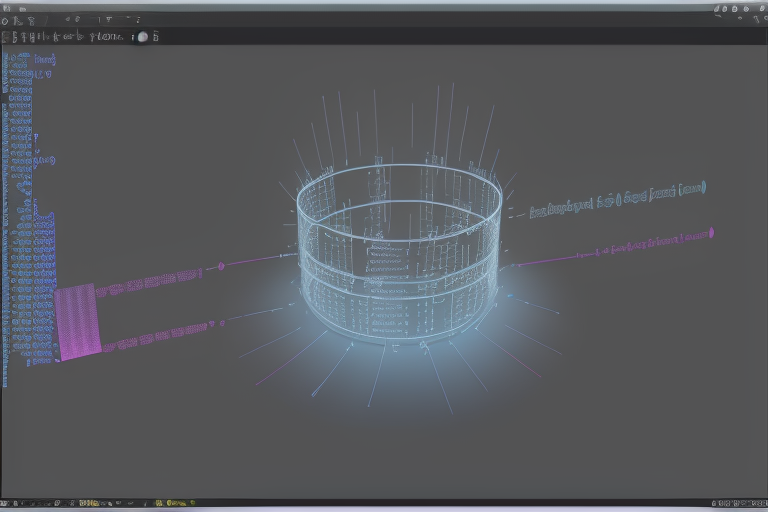Image resolution: width=768 pixels, height=512 pixels.
Task: Expand the text dropdown in the second toolbar row
Action: (x=105, y=37)
